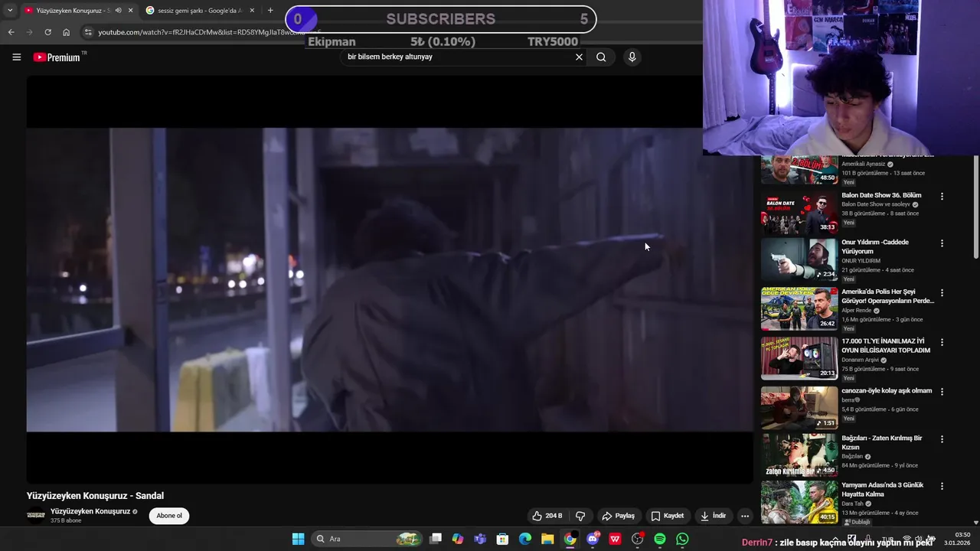Open options menu for Amerika'da Polis video
980x551 pixels.
click(942, 293)
